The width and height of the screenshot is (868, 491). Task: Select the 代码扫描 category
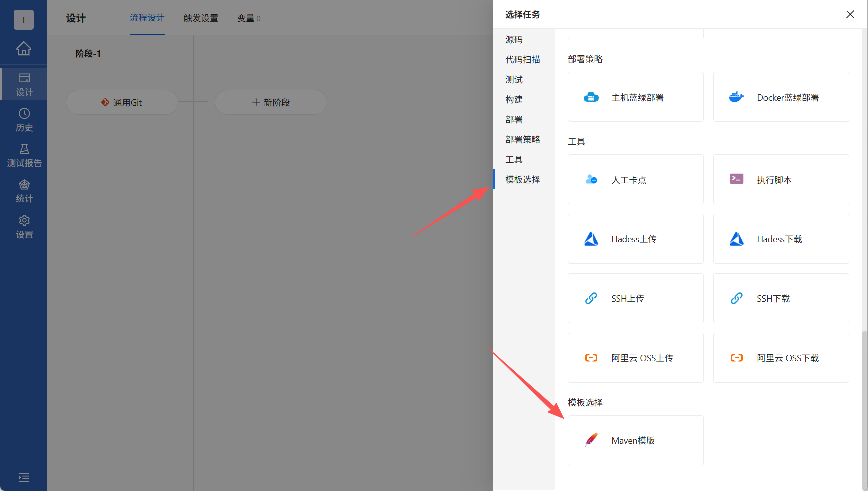[x=522, y=59]
